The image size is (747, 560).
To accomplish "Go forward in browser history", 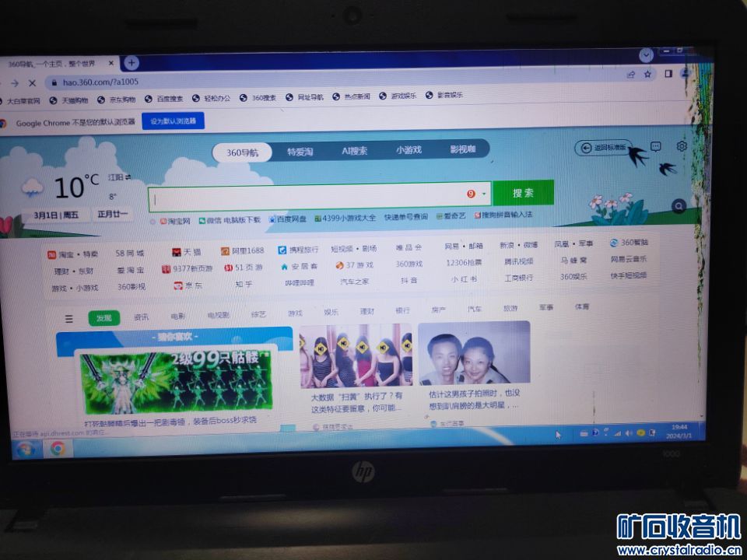I will pyautogui.click(x=15, y=83).
